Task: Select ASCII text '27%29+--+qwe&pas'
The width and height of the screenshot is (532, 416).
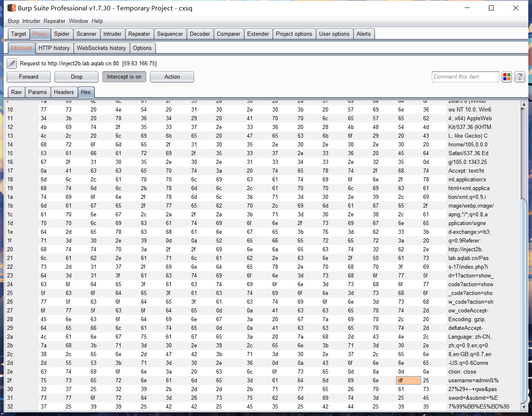Action: [x=473, y=389]
